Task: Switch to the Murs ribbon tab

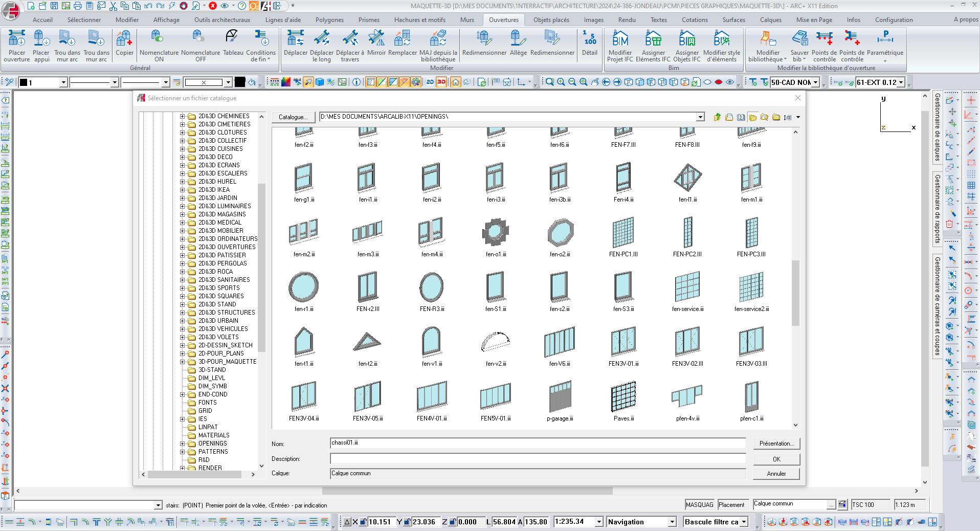Action: (466, 20)
